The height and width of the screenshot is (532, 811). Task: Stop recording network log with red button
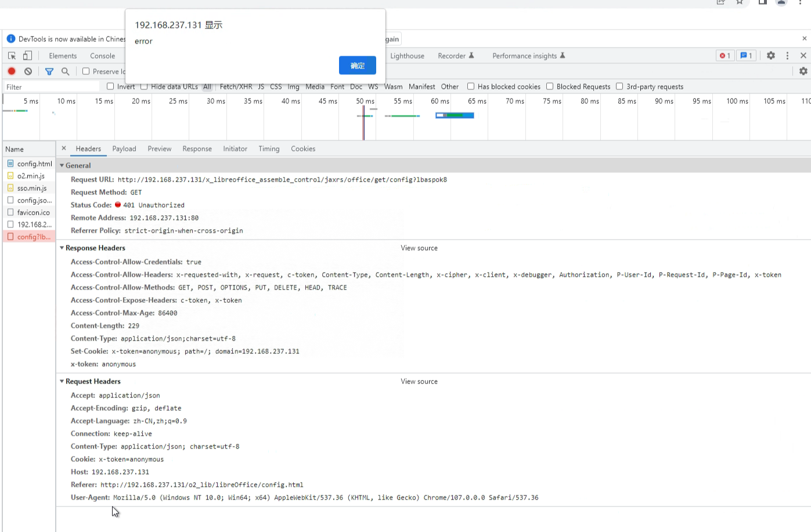(12, 71)
